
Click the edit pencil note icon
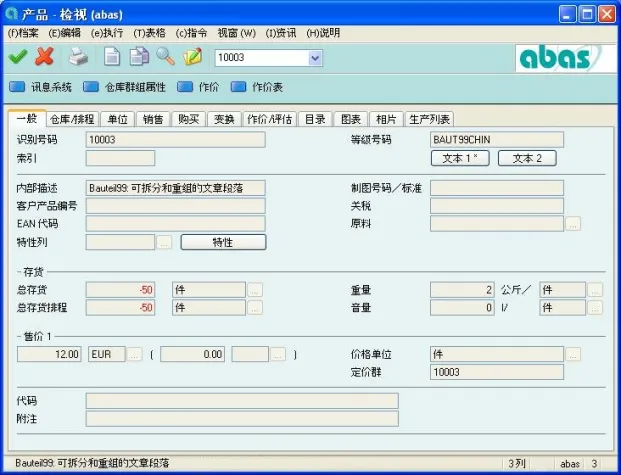point(193,57)
